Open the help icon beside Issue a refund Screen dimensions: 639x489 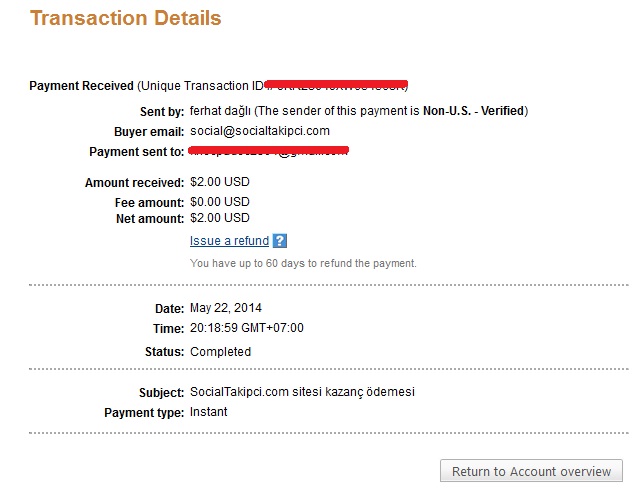click(280, 241)
